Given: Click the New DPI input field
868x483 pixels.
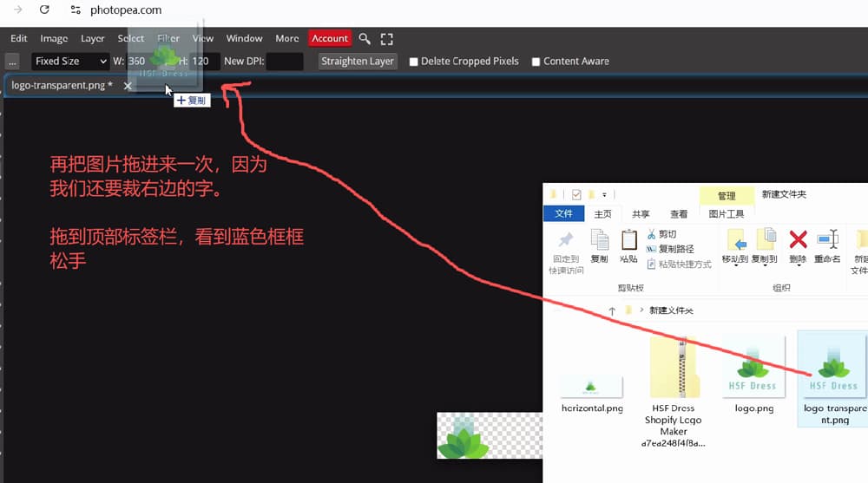Looking at the screenshot, I should [x=285, y=62].
